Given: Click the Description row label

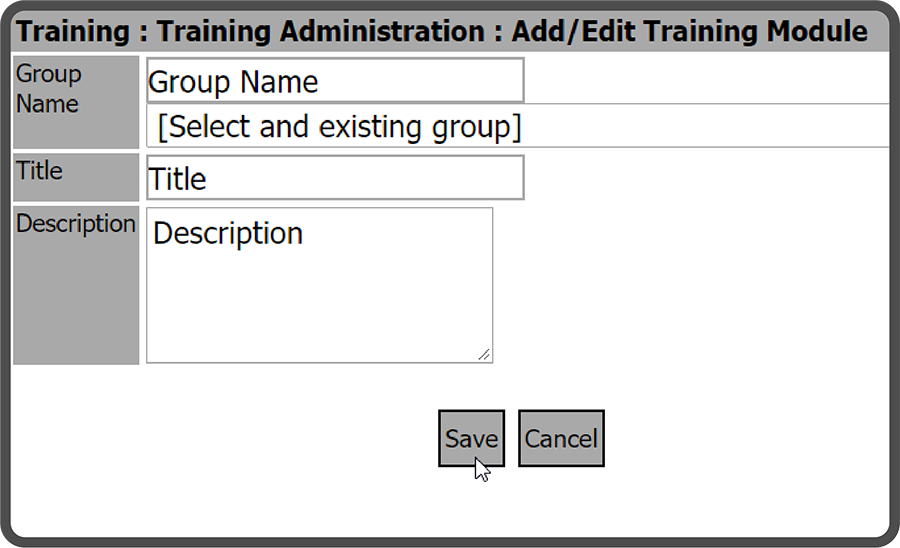Looking at the screenshot, I should (x=76, y=224).
